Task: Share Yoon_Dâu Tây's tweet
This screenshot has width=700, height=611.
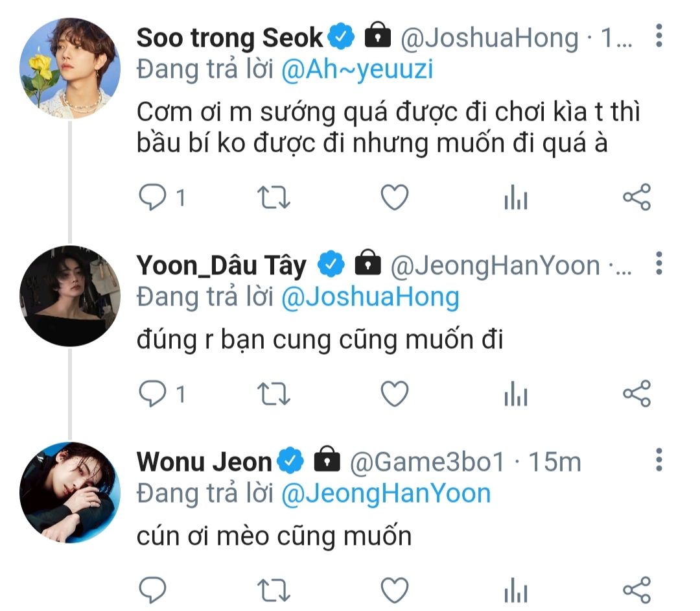Action: coord(636,394)
